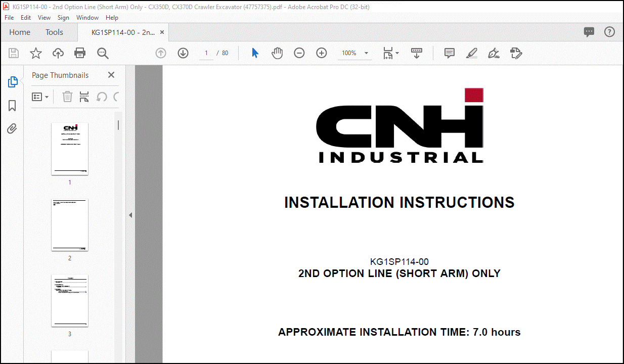
Task: Open the Find text search tool
Action: [103, 53]
